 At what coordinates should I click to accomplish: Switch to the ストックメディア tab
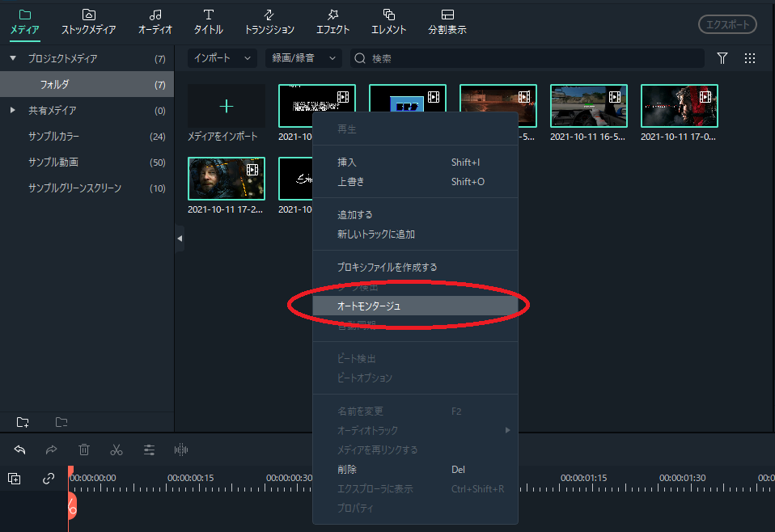coord(88,22)
